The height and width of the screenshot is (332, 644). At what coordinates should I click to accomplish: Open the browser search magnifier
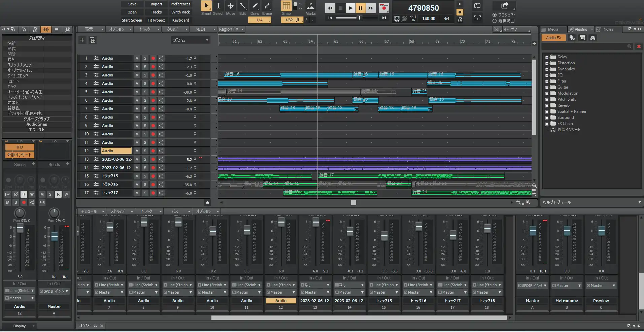[629, 46]
